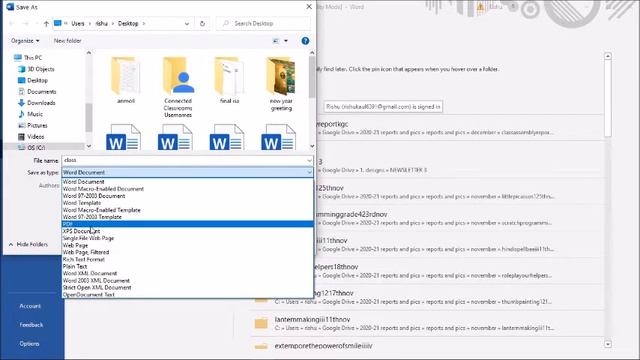Open Documents in navigation pane
Screen dimensions: 640x360
coord(42,92)
